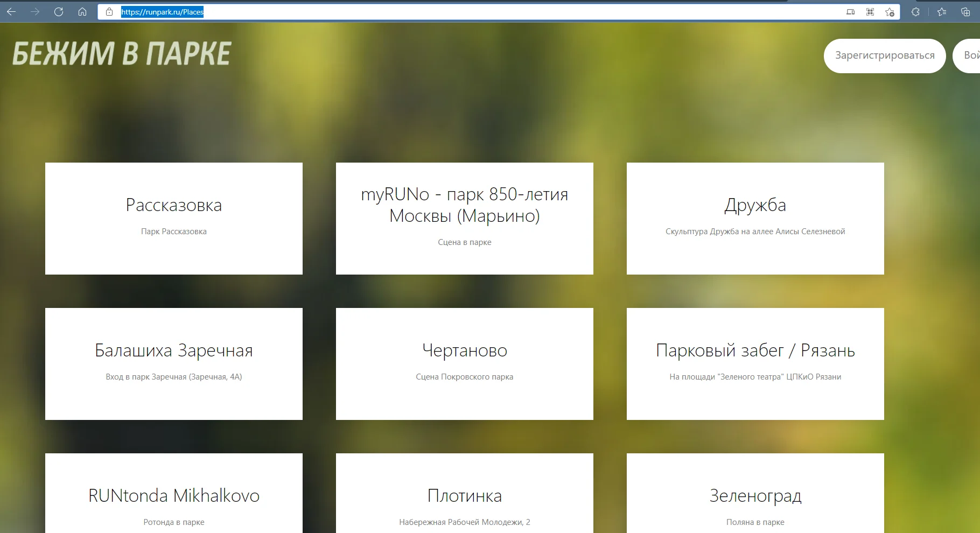Click the padlock site security icon
The height and width of the screenshot is (533, 980).
[109, 11]
